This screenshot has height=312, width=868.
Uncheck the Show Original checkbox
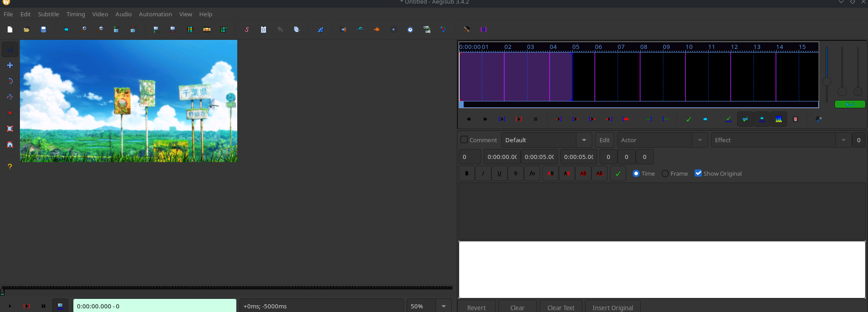tap(698, 173)
